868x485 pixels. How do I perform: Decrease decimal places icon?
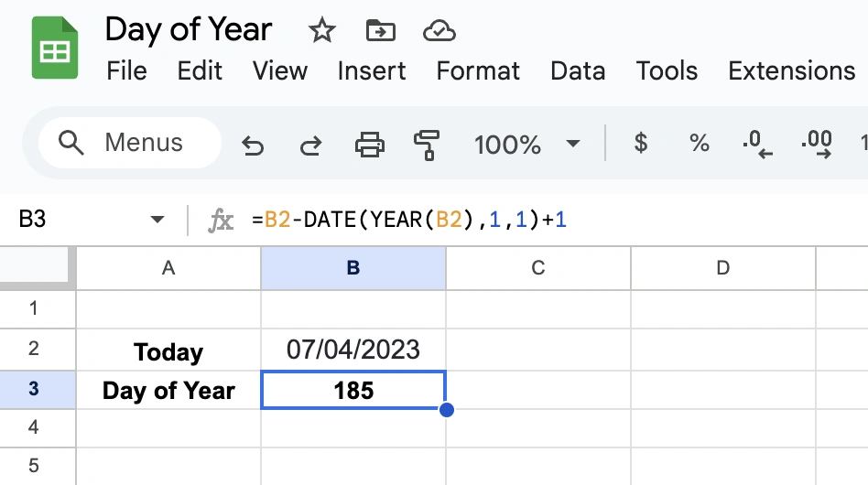(x=757, y=145)
